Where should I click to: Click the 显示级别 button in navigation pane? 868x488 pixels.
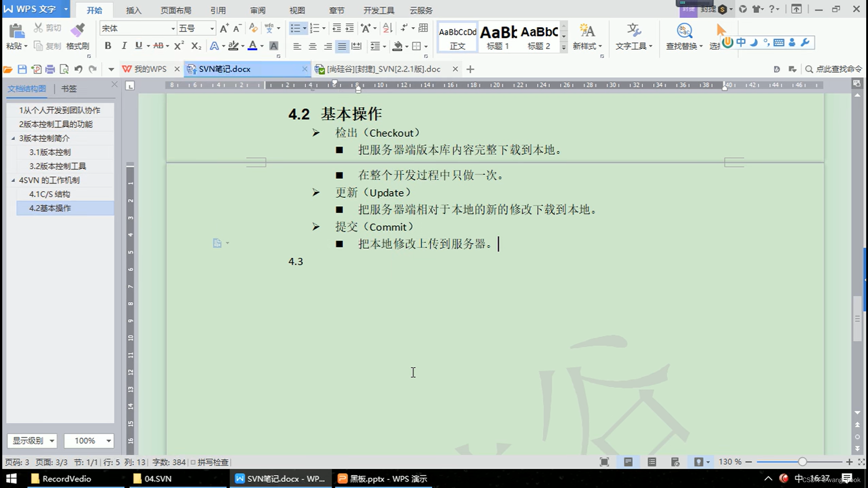pyautogui.click(x=32, y=441)
